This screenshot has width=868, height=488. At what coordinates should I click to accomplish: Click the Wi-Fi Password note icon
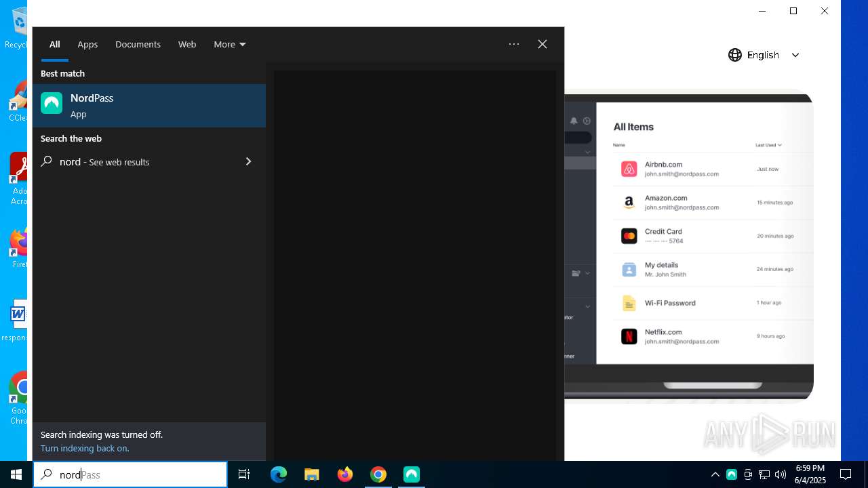pos(629,303)
